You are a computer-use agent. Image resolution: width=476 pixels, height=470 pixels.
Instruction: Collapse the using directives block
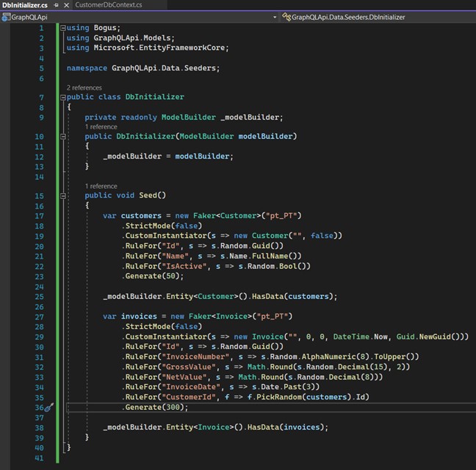(x=62, y=28)
